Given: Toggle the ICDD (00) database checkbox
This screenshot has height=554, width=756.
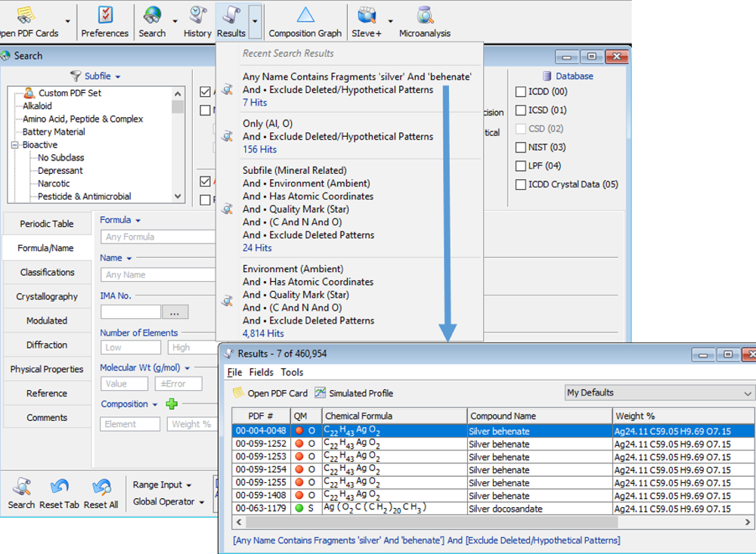Looking at the screenshot, I should click(x=521, y=91).
